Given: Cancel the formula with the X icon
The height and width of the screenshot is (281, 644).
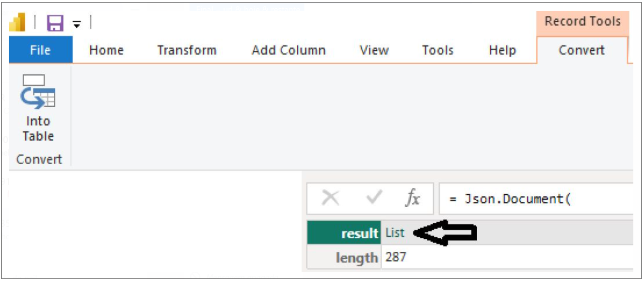Looking at the screenshot, I should tap(330, 198).
